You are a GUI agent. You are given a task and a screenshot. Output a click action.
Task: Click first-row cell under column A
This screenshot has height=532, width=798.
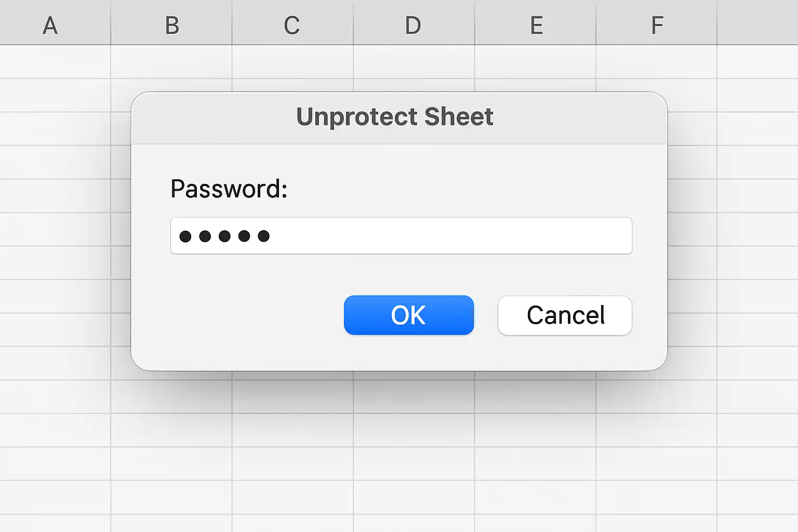click(x=55, y=62)
